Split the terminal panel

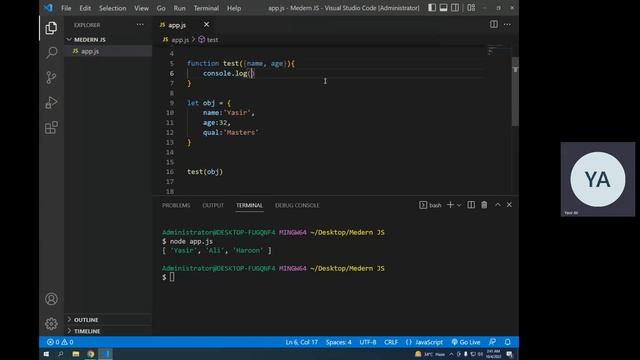(471, 205)
